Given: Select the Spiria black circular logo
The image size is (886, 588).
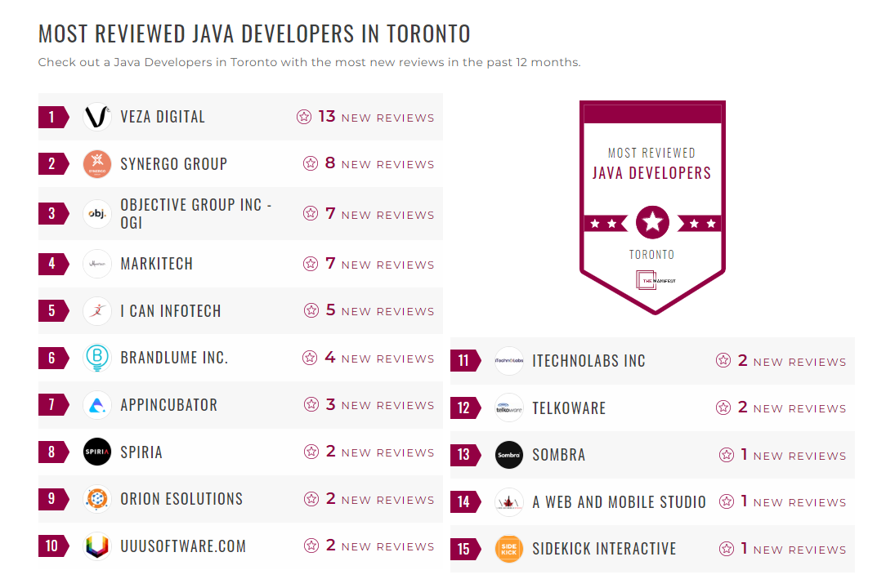Looking at the screenshot, I should [x=96, y=452].
